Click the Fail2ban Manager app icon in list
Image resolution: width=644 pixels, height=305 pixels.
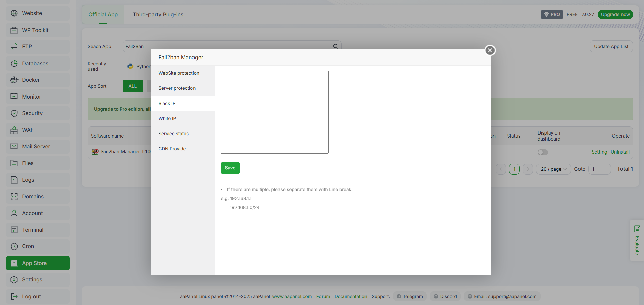95,152
